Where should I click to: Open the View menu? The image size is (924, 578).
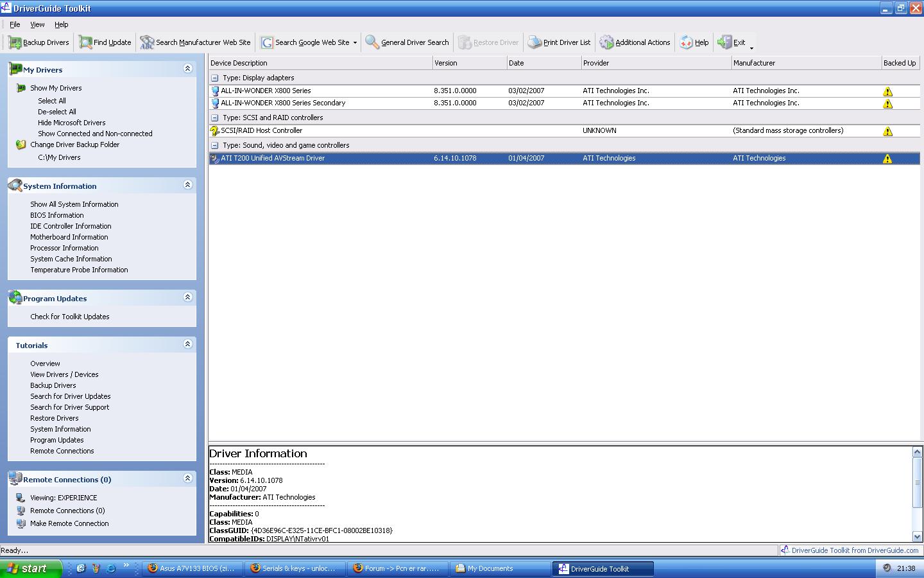[x=37, y=24]
